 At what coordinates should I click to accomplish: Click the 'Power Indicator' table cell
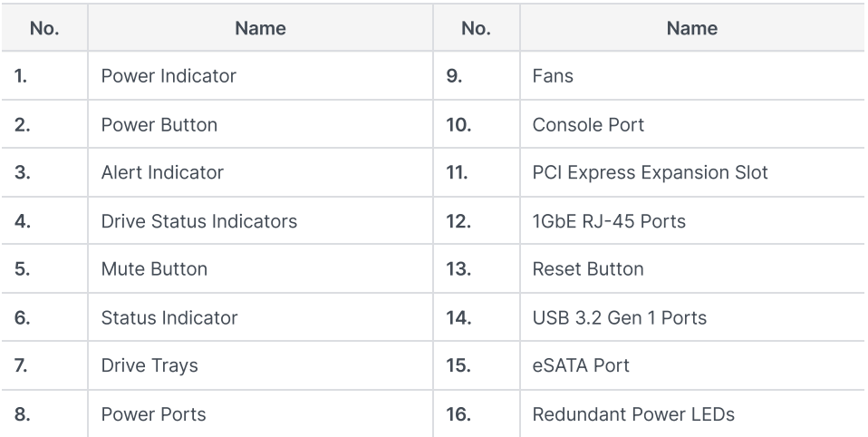tap(169, 76)
